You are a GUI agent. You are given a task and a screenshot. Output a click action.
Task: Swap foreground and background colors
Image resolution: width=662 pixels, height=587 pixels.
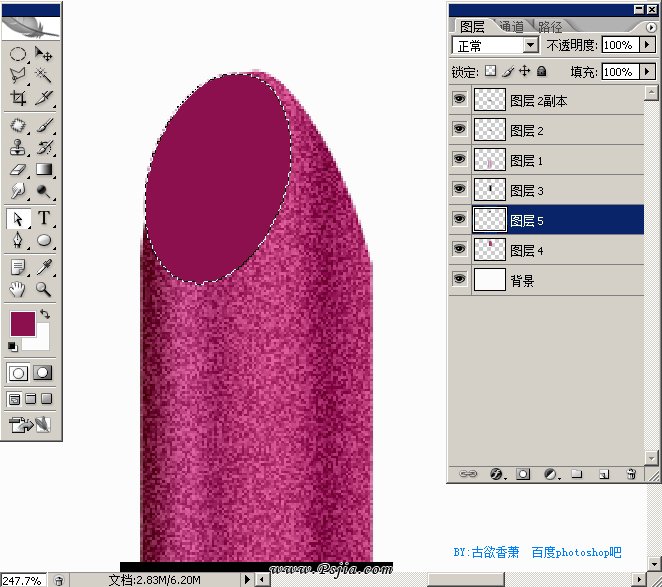(45, 314)
